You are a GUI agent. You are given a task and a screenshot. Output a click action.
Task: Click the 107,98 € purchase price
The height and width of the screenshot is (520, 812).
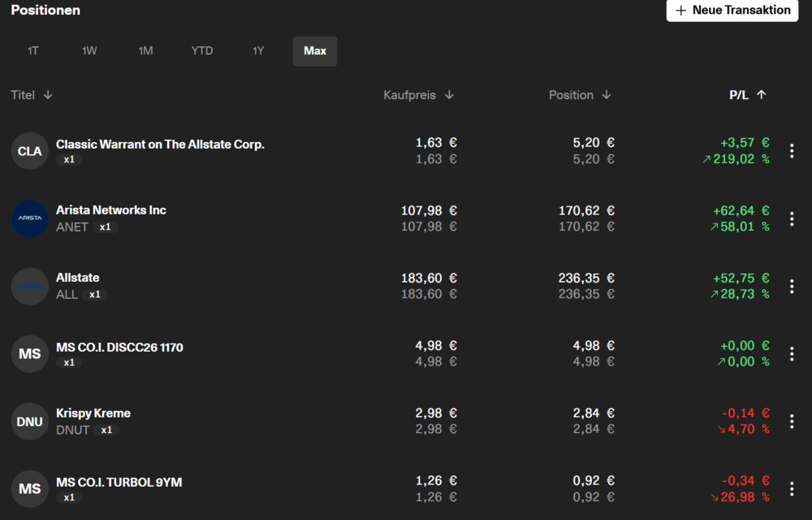point(429,210)
